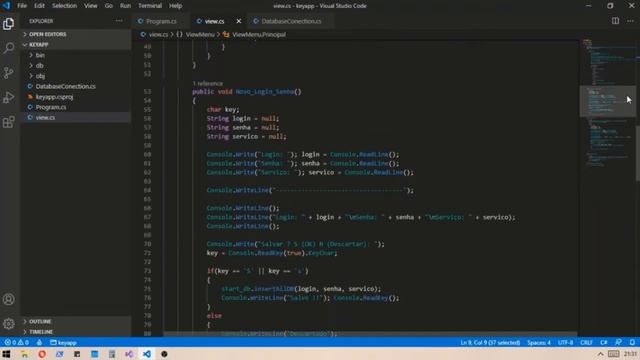Viewport: 640px width, 360px height.
Task: Open the Explorer view in activity bar
Action: tap(9, 24)
